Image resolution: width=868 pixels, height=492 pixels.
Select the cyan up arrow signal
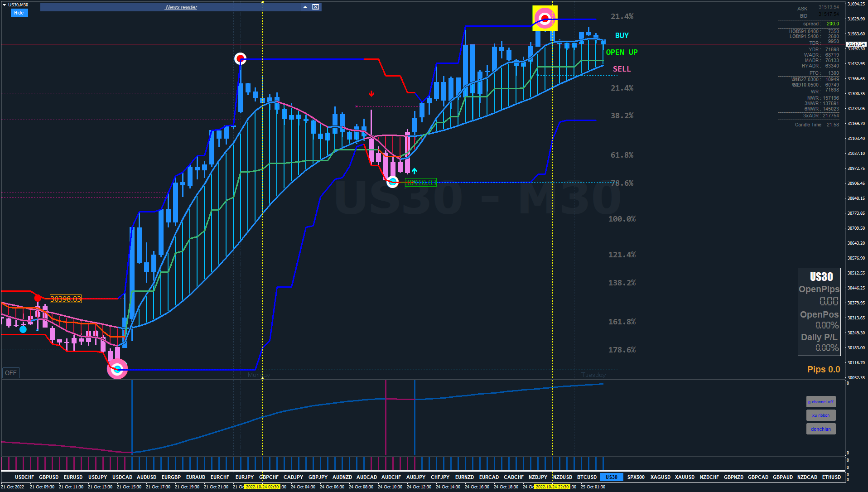tap(414, 171)
